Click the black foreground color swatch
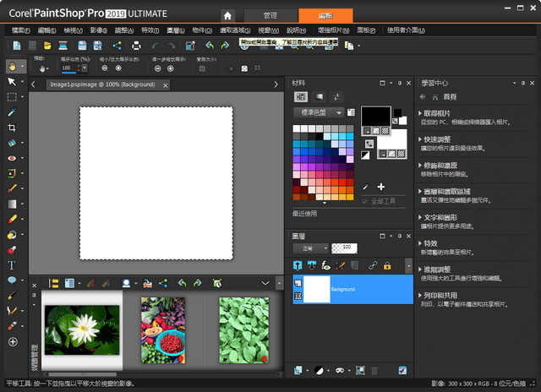The image size is (541, 392). click(x=375, y=117)
